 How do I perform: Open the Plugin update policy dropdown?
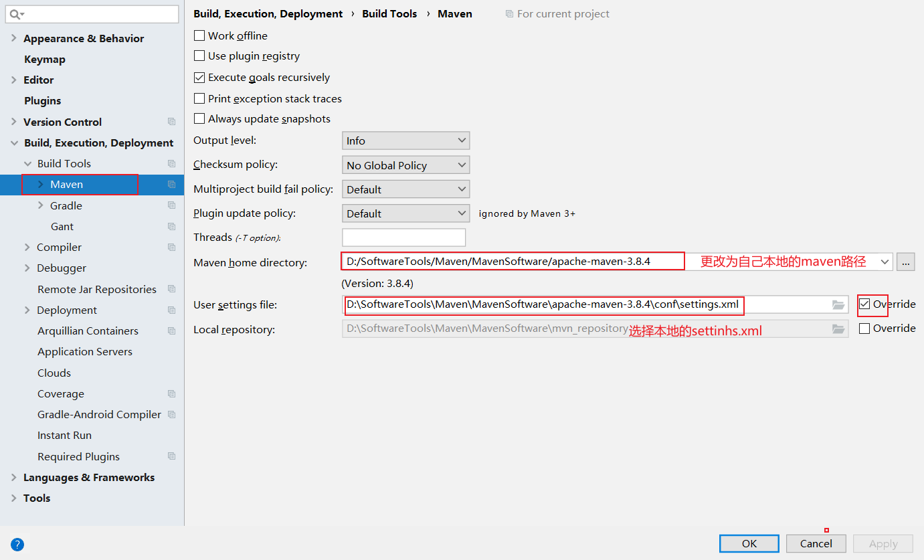tap(405, 213)
